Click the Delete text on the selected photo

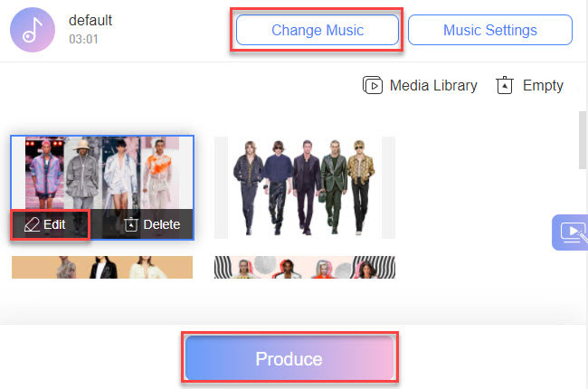click(162, 224)
